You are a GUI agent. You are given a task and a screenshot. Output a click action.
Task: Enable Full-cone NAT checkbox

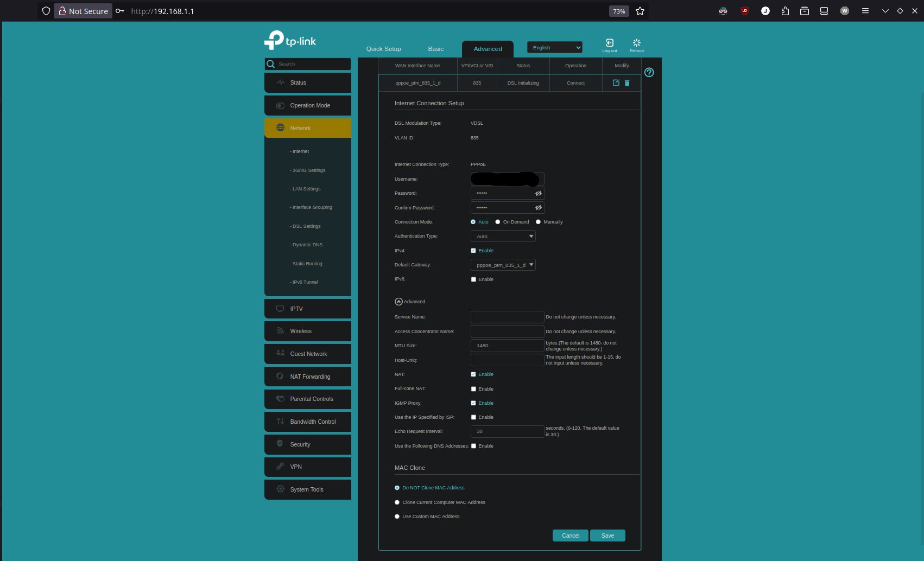coord(473,389)
